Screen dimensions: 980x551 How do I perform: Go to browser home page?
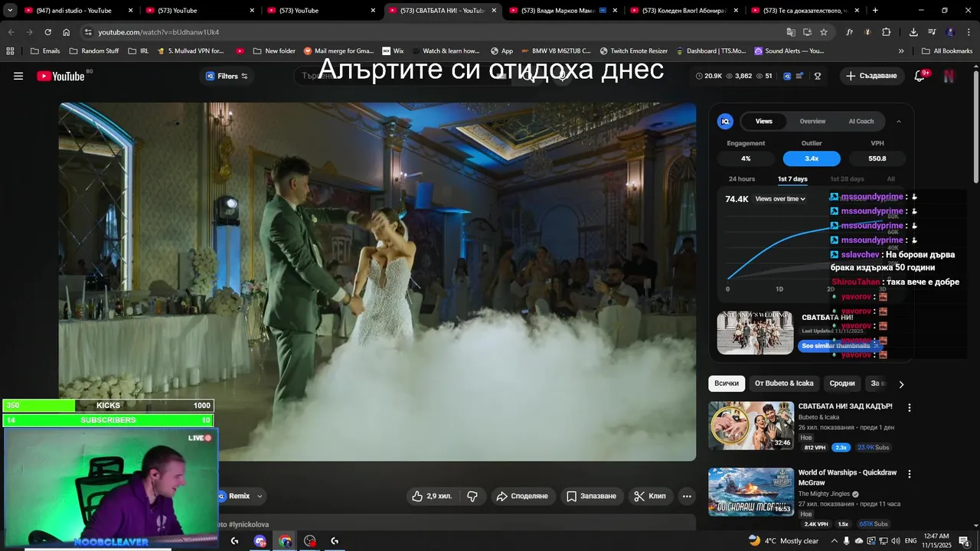click(66, 32)
